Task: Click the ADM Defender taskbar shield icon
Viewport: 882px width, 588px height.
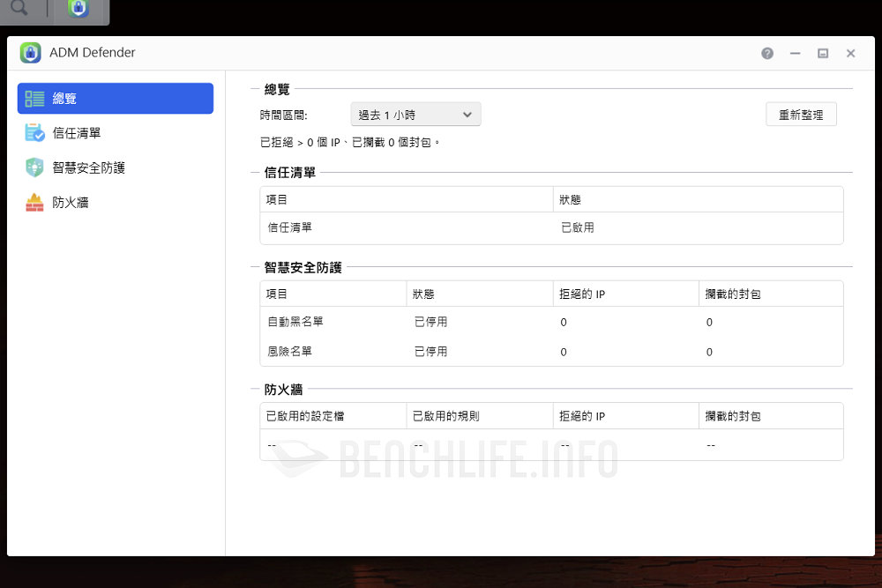Action: coord(79,9)
